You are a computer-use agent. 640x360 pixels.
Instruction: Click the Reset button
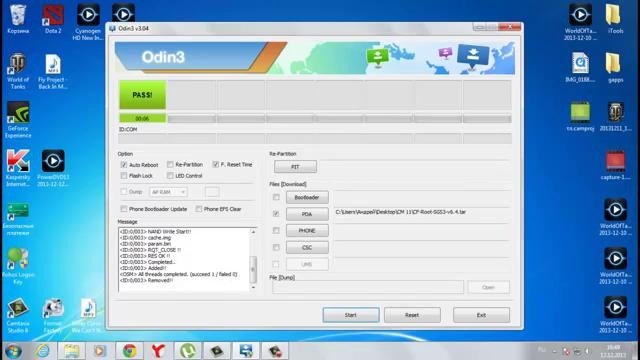click(412, 315)
